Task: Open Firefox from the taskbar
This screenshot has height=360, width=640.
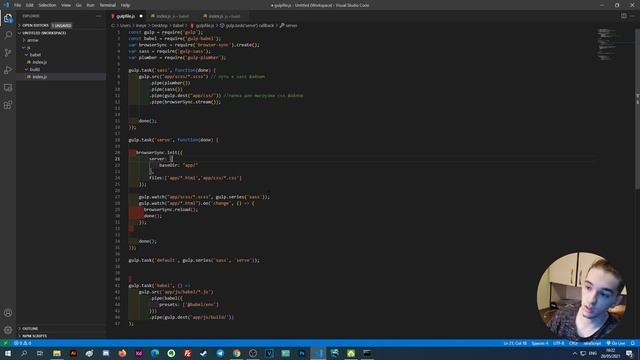Action: click(122, 353)
